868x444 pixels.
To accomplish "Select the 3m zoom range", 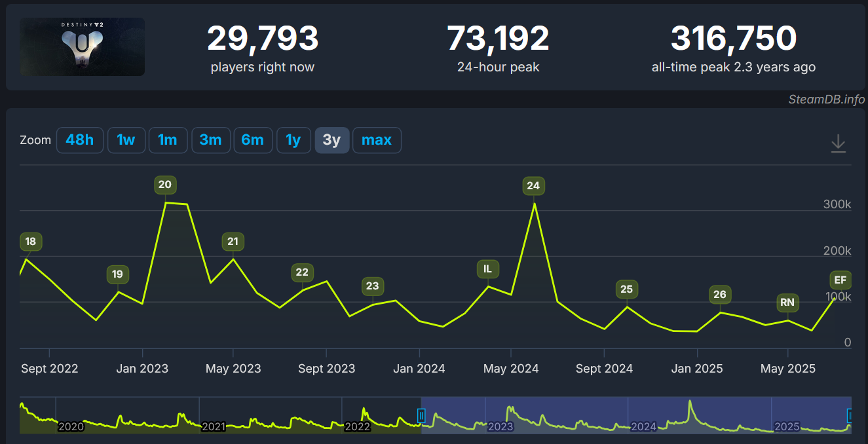I will 210,140.
